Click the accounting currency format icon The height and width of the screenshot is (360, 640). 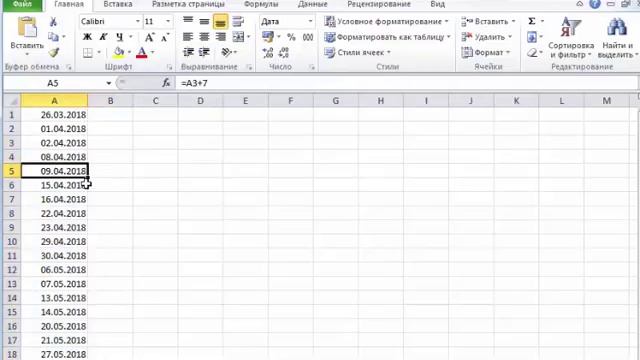coord(268,37)
